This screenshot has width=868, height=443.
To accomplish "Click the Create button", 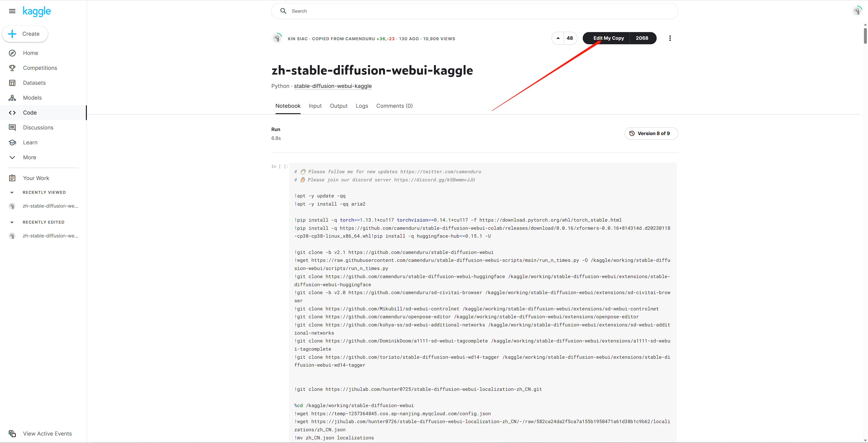I will [x=25, y=34].
